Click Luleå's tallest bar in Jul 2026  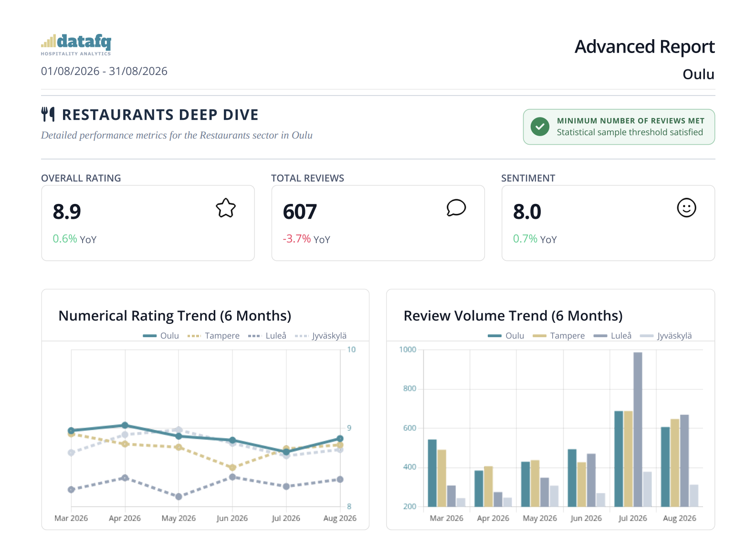point(638,429)
